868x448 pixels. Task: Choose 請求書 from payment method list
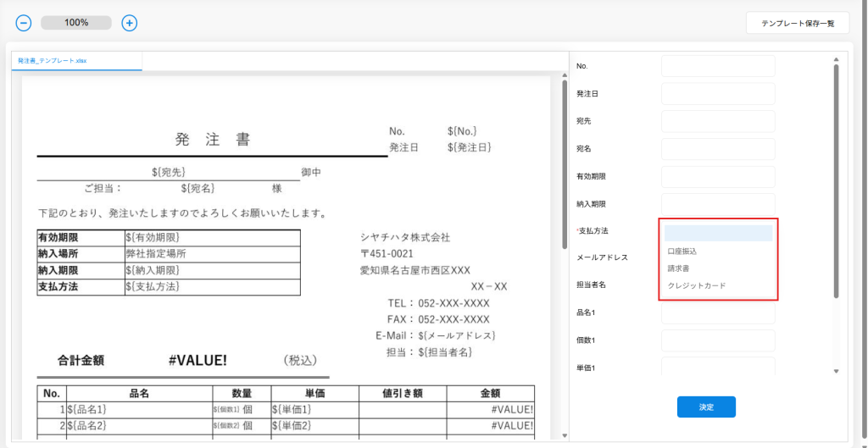pos(679,268)
